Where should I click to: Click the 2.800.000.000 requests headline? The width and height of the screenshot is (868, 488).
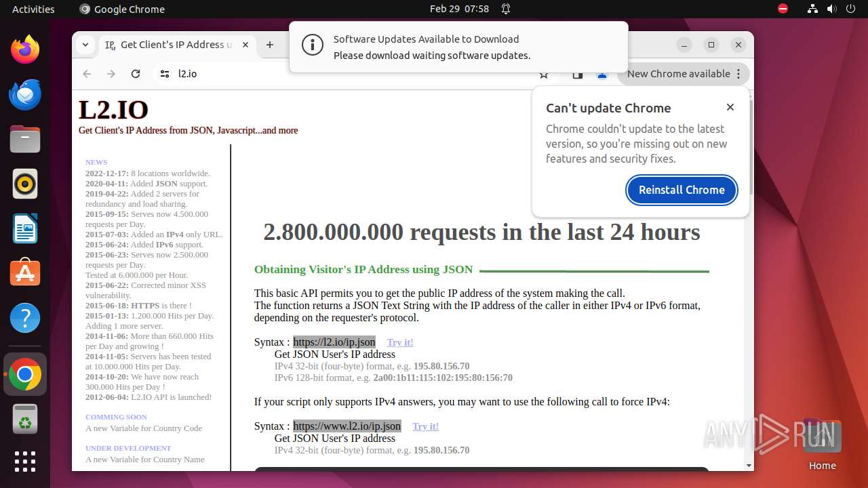point(481,232)
